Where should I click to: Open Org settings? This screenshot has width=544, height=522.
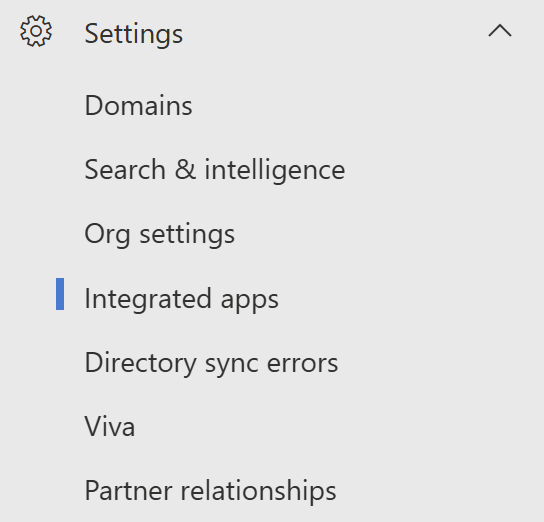160,234
